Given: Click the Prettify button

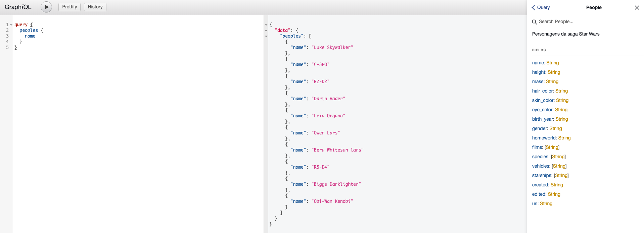Looking at the screenshot, I should point(70,7).
